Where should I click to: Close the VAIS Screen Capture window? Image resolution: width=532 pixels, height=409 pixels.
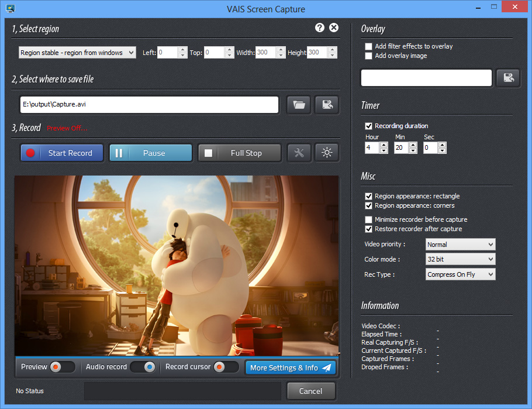[514, 6]
